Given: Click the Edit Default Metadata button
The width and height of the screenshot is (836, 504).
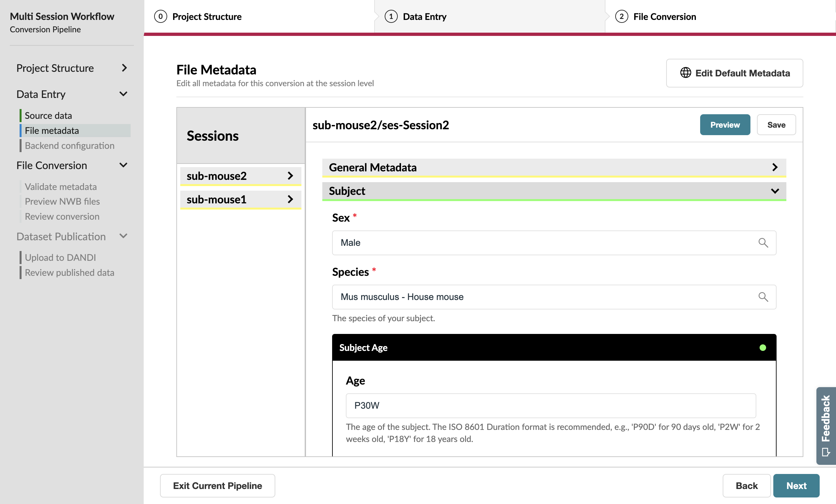Looking at the screenshot, I should pyautogui.click(x=734, y=73).
